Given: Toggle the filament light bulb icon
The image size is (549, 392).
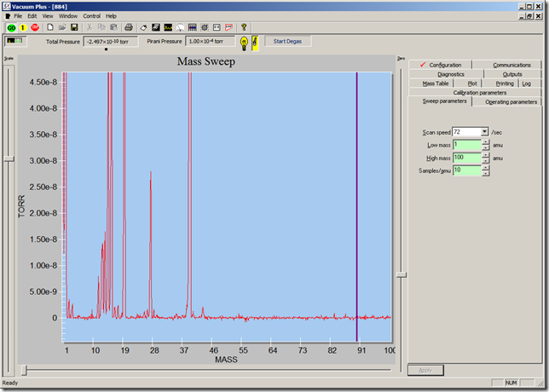Looking at the screenshot, I should coord(244,43).
